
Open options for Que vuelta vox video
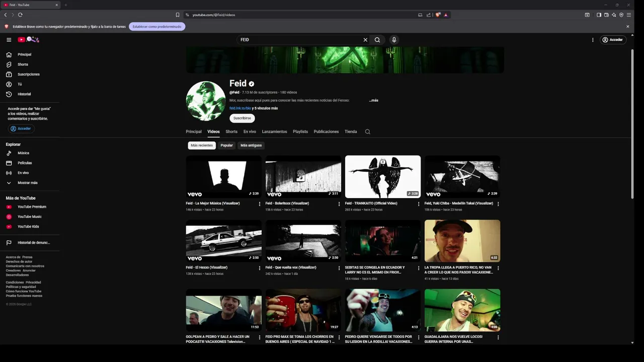point(339,268)
